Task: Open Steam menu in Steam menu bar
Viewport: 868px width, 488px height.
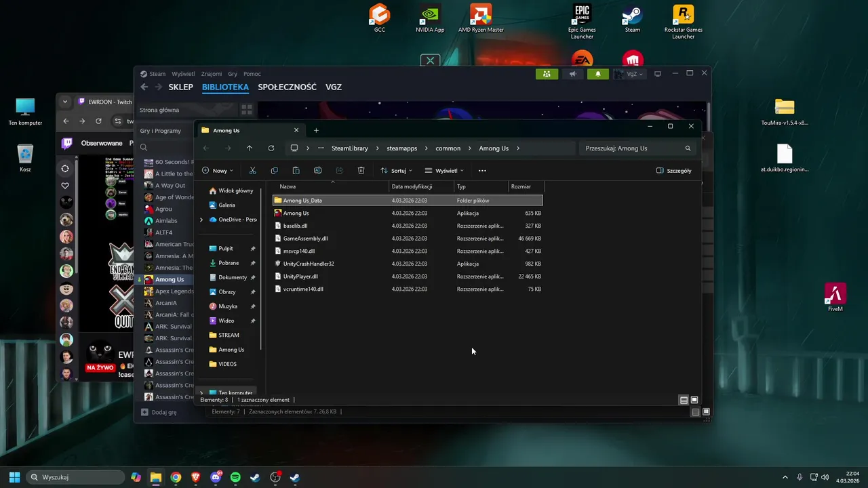Action: pos(157,74)
